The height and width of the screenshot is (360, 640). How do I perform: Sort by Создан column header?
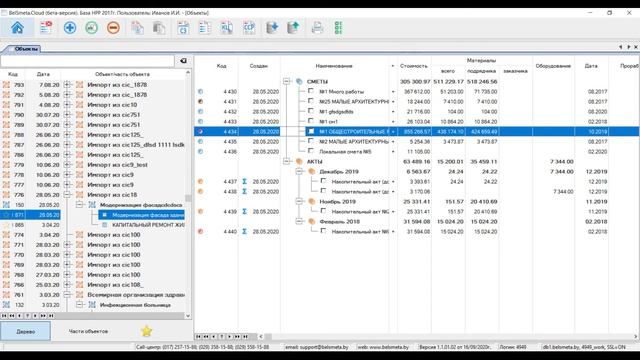259,66
